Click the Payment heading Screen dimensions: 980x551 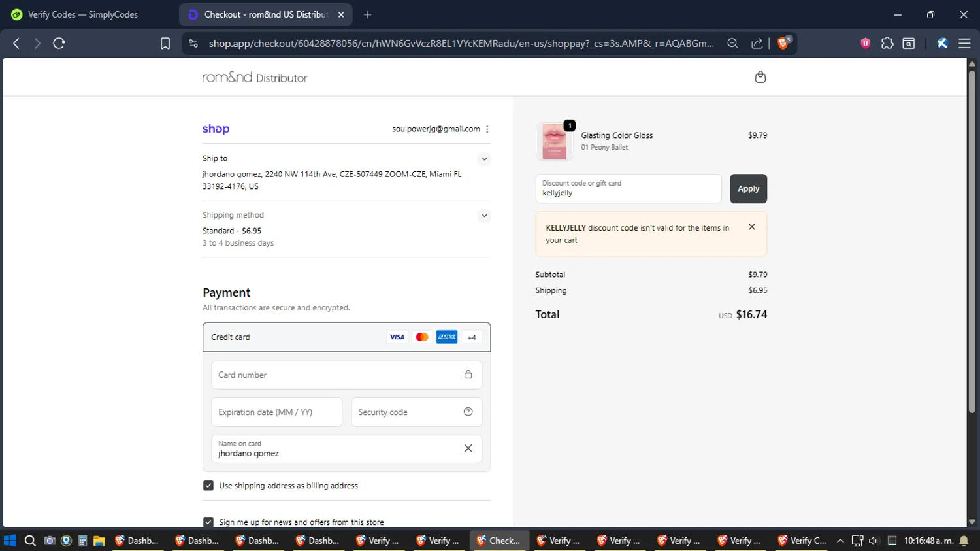coord(226,293)
